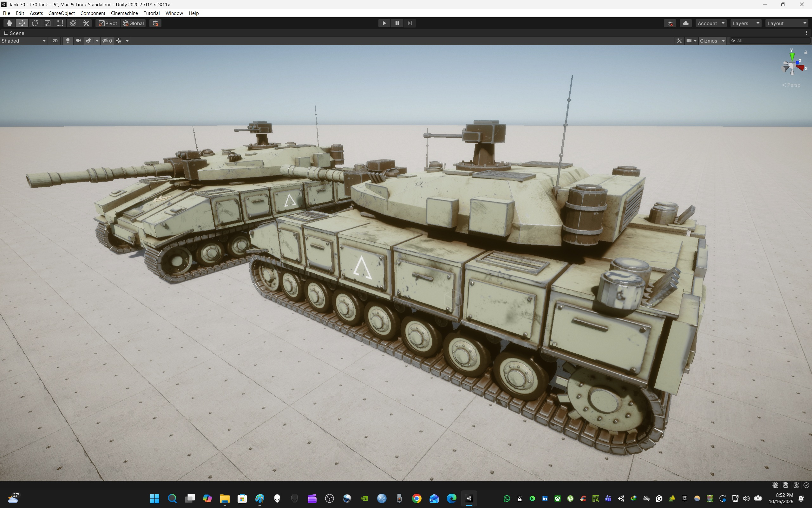
Task: Switch Persp projection label
Action: click(x=791, y=85)
